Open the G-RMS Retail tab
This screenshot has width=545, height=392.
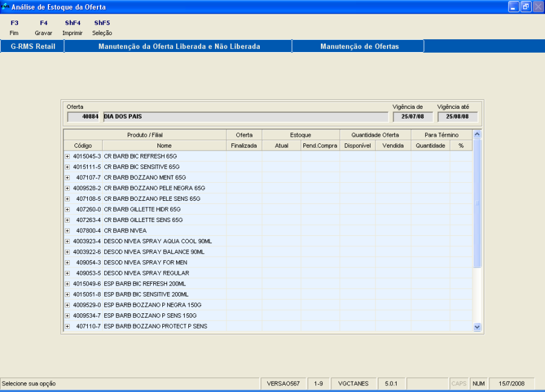[x=33, y=46]
